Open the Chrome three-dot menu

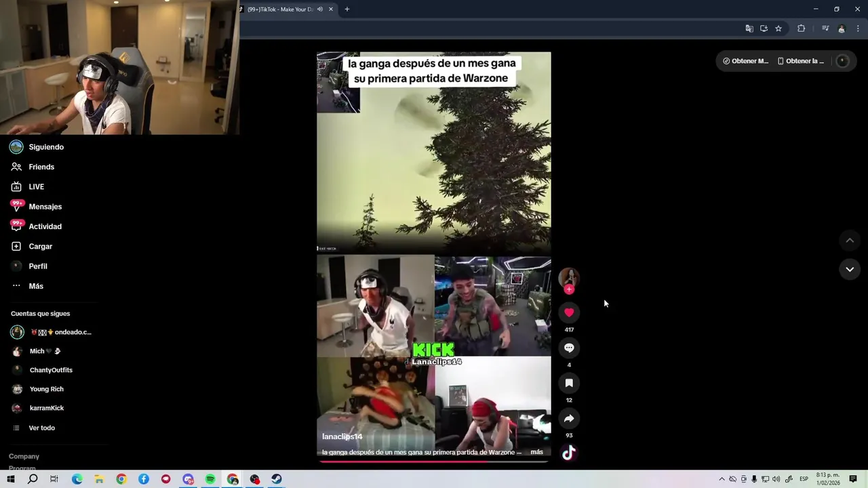pos(858,28)
